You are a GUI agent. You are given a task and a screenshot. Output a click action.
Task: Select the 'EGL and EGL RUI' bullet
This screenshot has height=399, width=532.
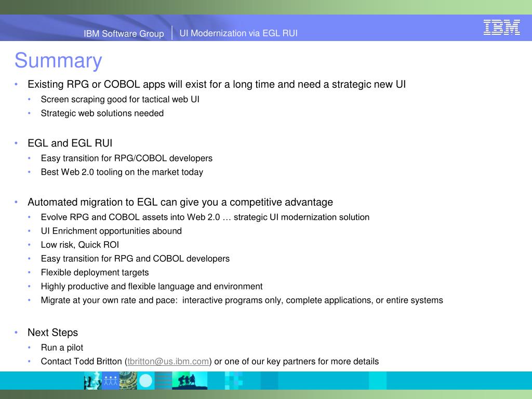click(70, 143)
